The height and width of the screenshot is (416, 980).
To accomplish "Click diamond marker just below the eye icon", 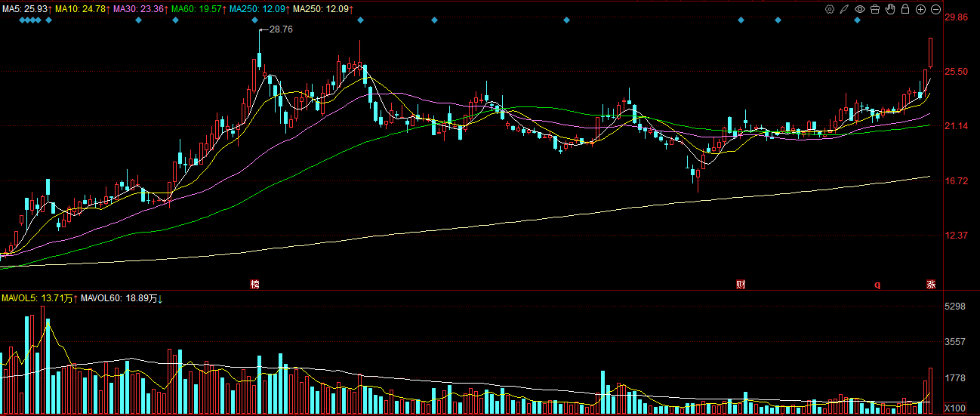I will 858,20.
